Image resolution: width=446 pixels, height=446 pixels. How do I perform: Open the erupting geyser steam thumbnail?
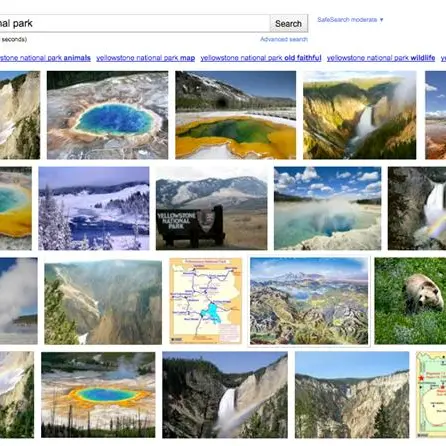click(19, 301)
